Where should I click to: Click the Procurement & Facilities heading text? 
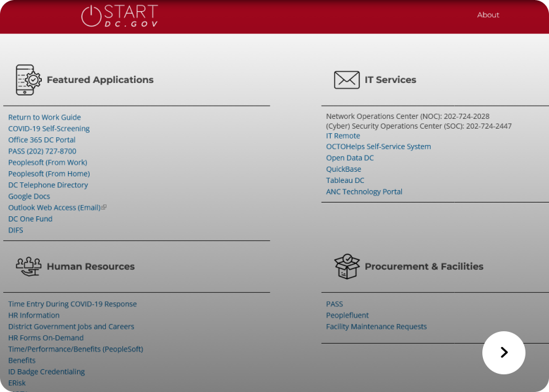[x=424, y=267]
